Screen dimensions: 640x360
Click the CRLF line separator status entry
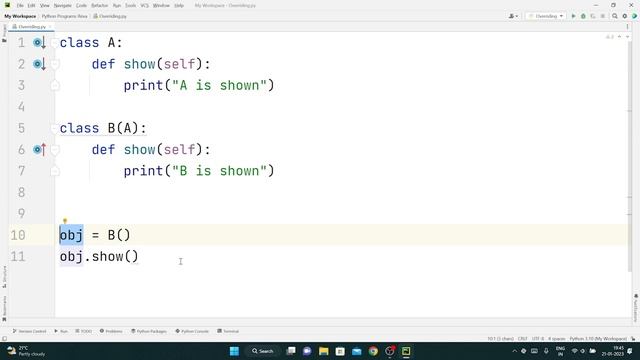click(x=522, y=339)
